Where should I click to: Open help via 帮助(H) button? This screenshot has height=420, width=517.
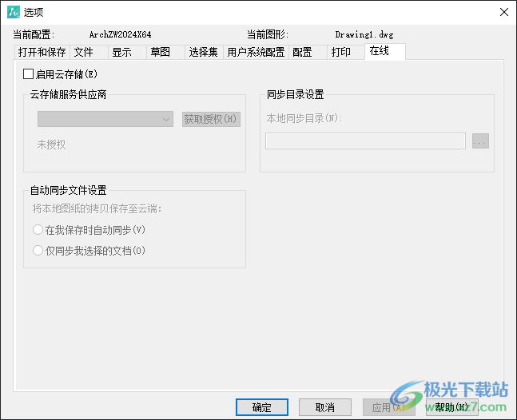pyautogui.click(x=451, y=407)
